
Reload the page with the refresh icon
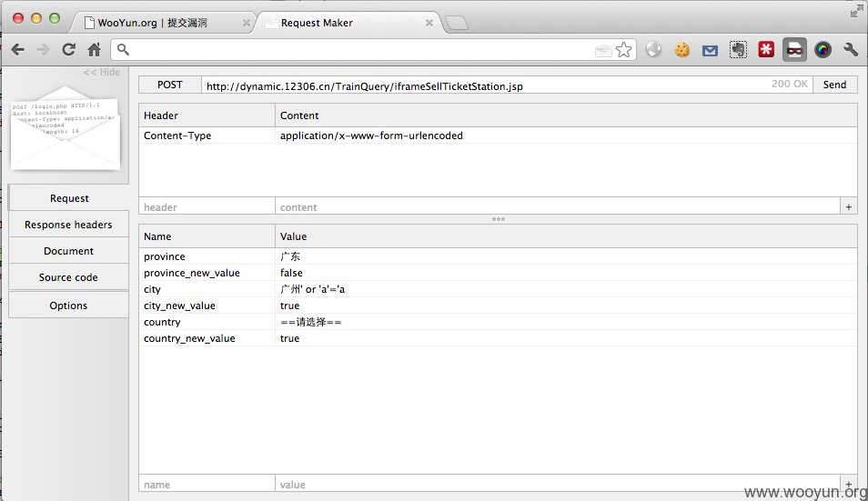[x=68, y=50]
